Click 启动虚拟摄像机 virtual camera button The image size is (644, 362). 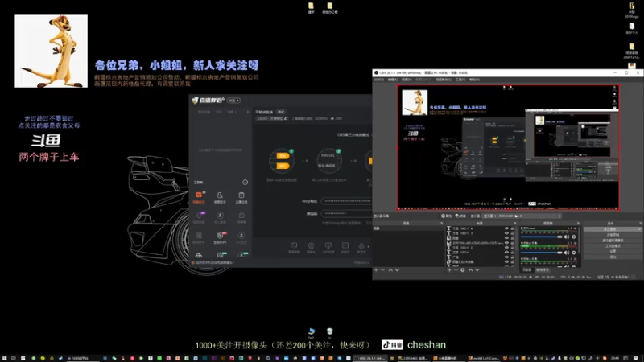tap(613, 241)
